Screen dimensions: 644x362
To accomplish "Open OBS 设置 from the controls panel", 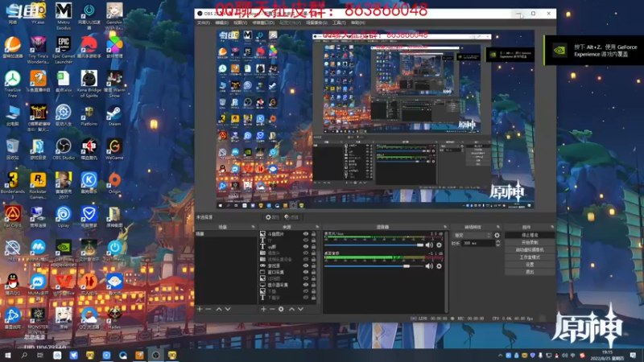I will [530, 265].
